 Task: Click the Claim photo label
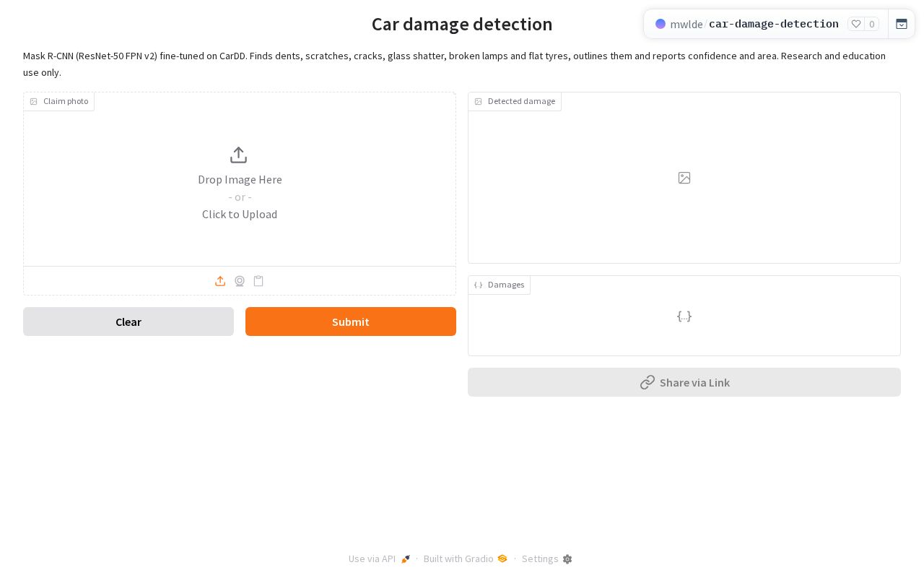(59, 101)
